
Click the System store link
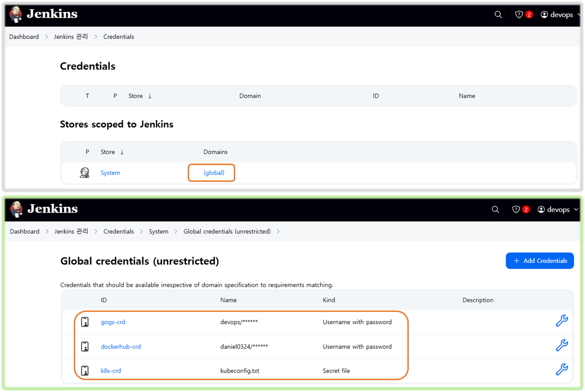click(x=110, y=173)
